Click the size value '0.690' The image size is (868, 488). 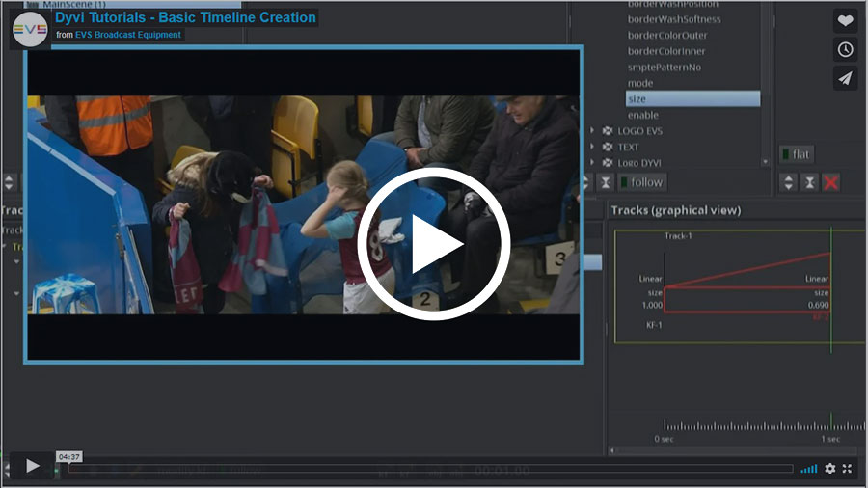(818, 306)
